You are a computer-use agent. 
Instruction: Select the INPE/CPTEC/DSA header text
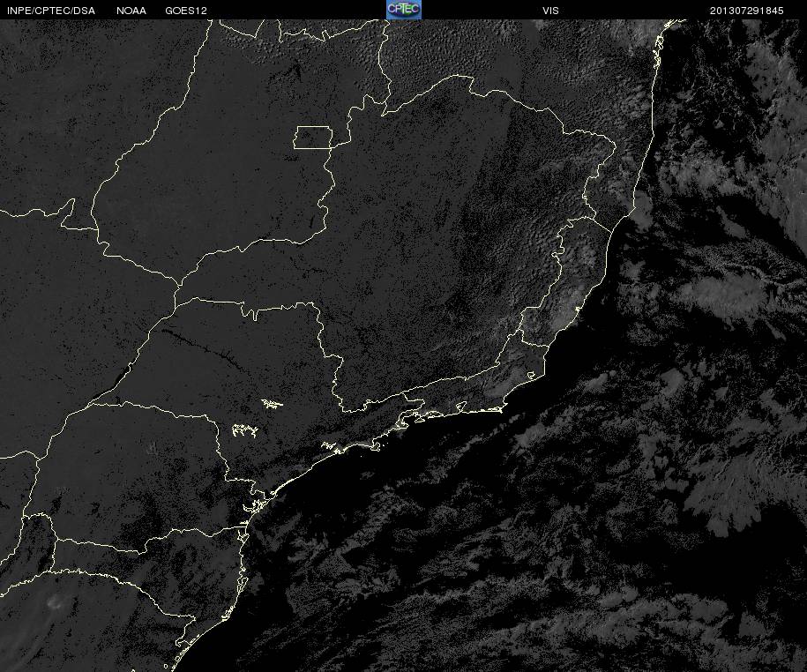pyautogui.click(x=51, y=11)
